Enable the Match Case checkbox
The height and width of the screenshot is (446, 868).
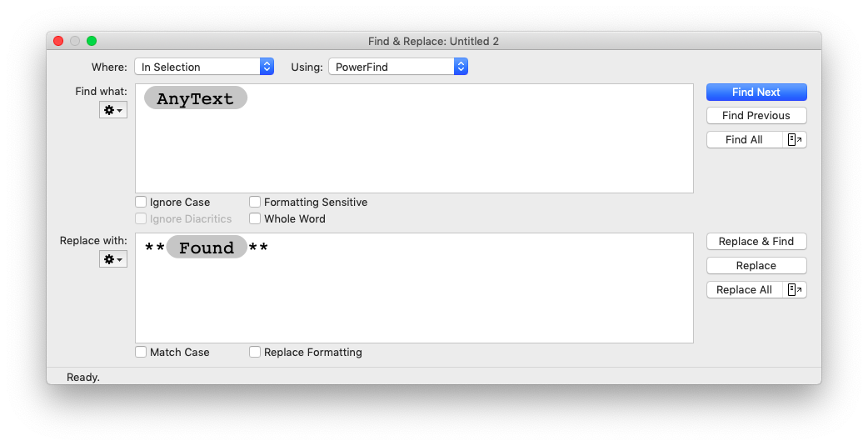[141, 352]
